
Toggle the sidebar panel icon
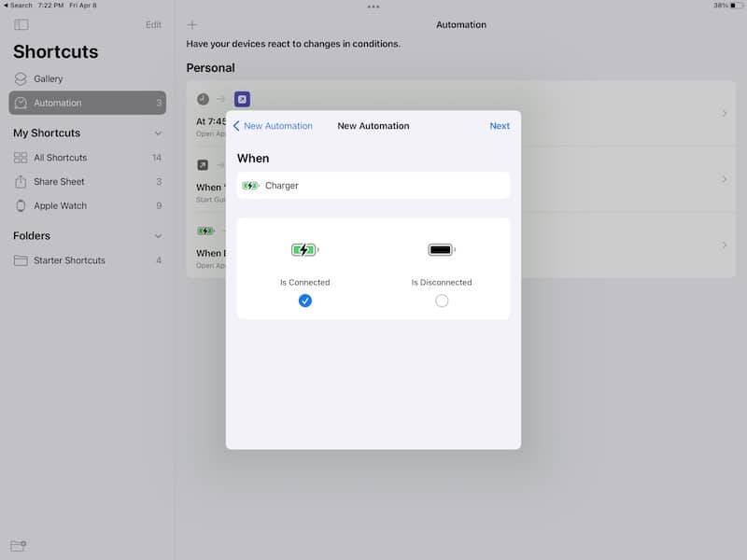tap(21, 25)
